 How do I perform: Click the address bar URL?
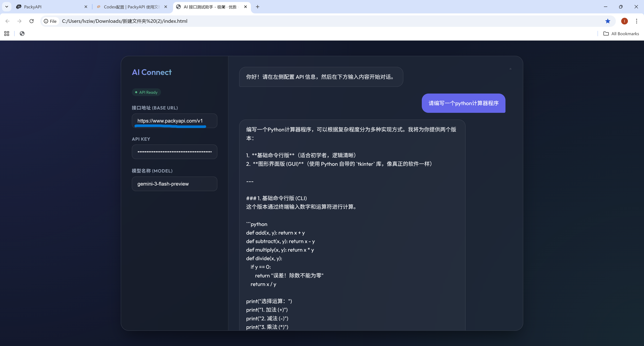tap(124, 21)
